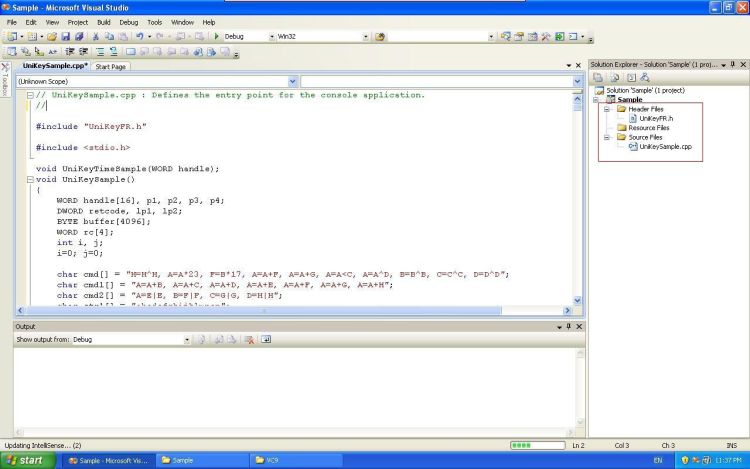Viewport: 750px width, 469px height.
Task: Select UniKeyFR.h in Solution Explorer
Action: click(656, 119)
